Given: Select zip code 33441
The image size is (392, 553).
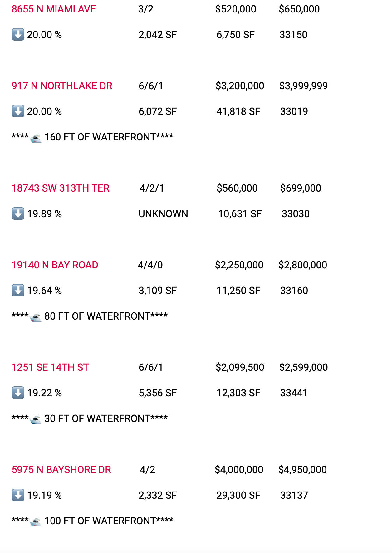Looking at the screenshot, I should point(294,393).
